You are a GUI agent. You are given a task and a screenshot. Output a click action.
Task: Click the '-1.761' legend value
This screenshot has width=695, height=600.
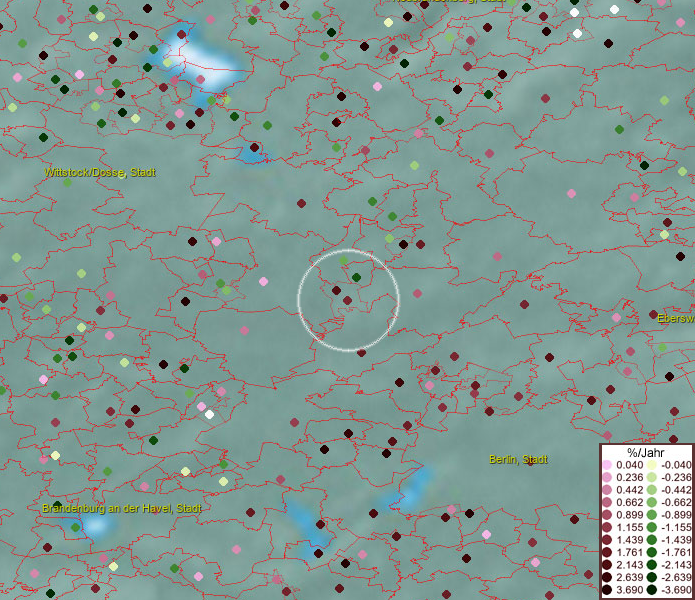676,553
